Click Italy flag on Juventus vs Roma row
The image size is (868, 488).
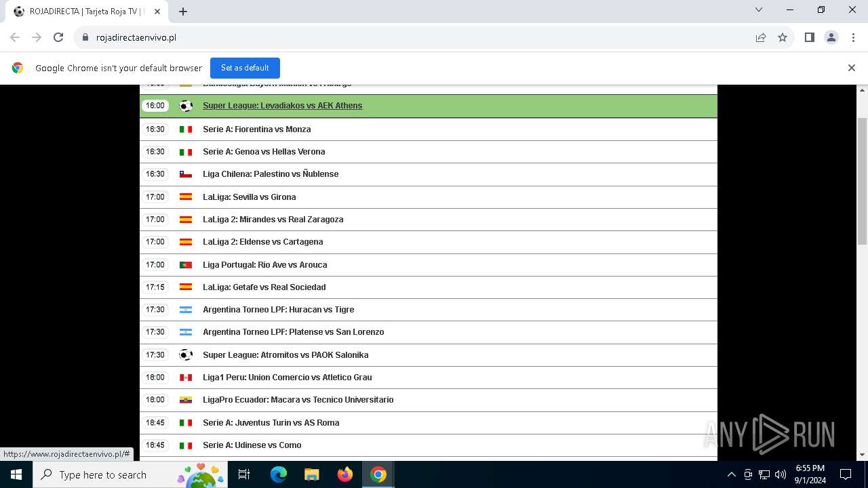(186, 423)
